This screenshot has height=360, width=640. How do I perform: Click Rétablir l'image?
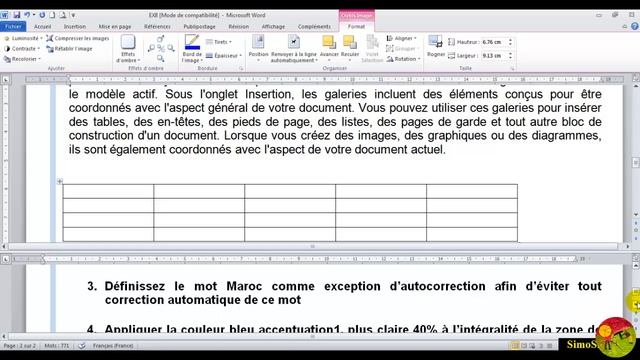(69, 49)
